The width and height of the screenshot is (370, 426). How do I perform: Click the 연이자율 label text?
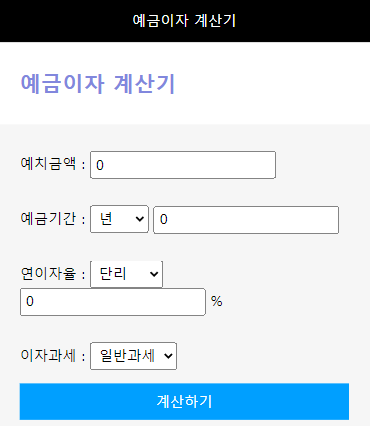48,274
